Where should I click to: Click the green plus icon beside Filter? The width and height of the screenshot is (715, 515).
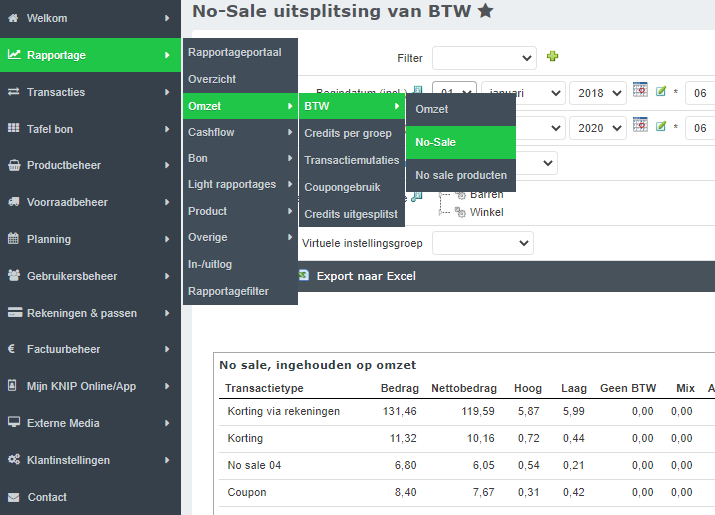click(x=552, y=57)
